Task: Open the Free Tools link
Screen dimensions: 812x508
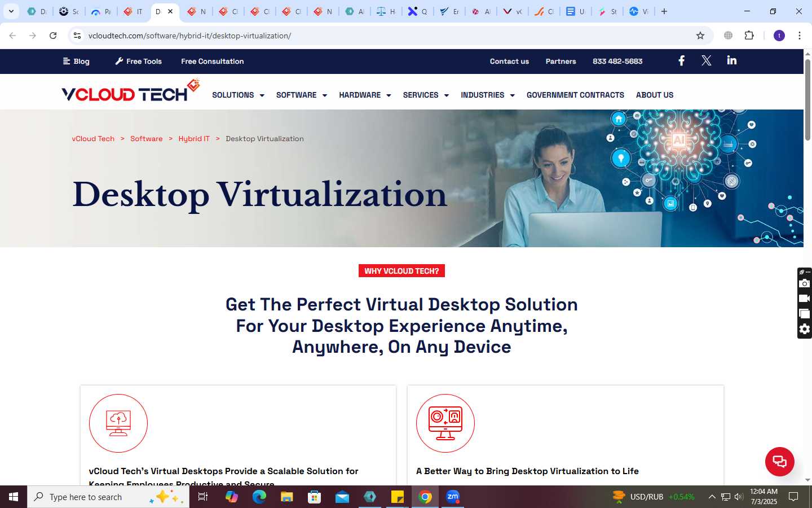Action: click(x=138, y=61)
